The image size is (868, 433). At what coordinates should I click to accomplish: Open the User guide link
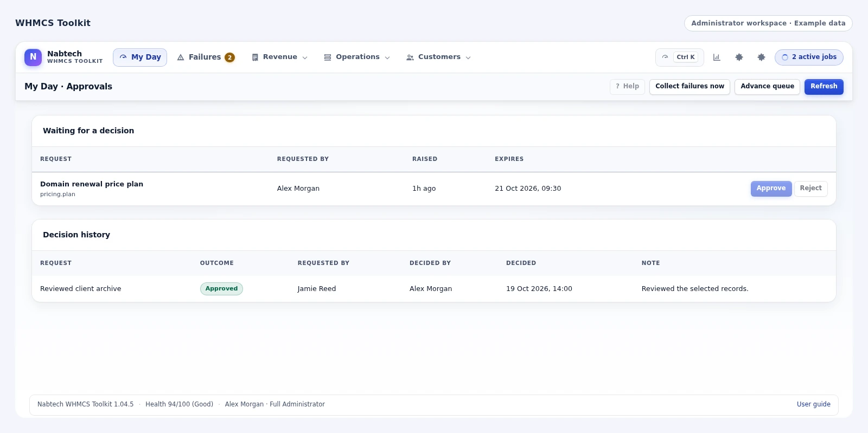click(813, 404)
